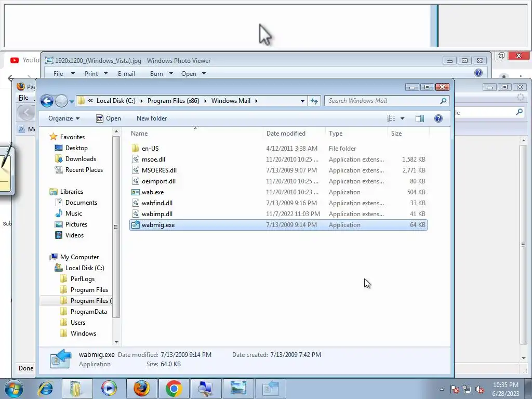The image size is (532, 399).
Task: Change view with the views icon
Action: click(391, 118)
